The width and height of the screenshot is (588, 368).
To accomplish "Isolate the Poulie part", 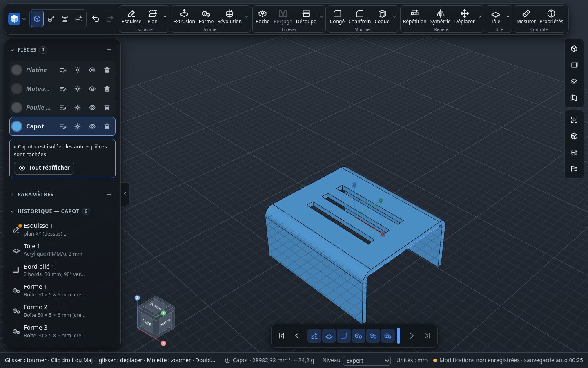I will click(x=78, y=108).
